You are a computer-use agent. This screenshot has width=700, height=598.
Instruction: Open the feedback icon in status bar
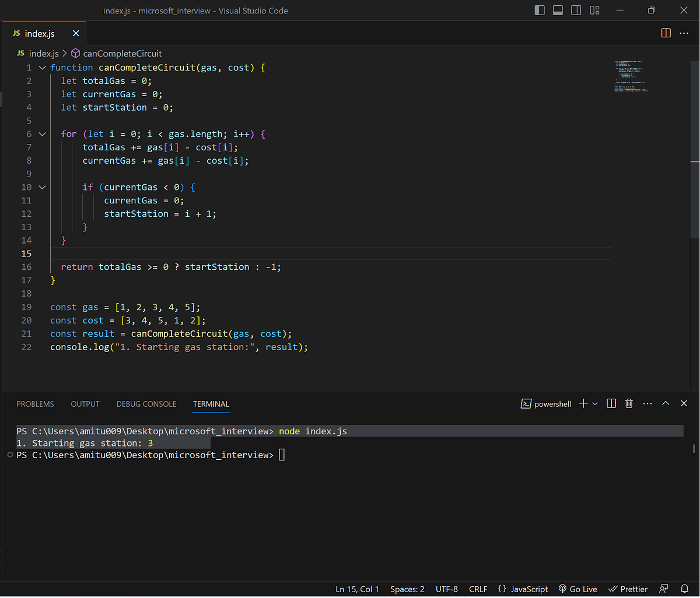tap(664, 589)
